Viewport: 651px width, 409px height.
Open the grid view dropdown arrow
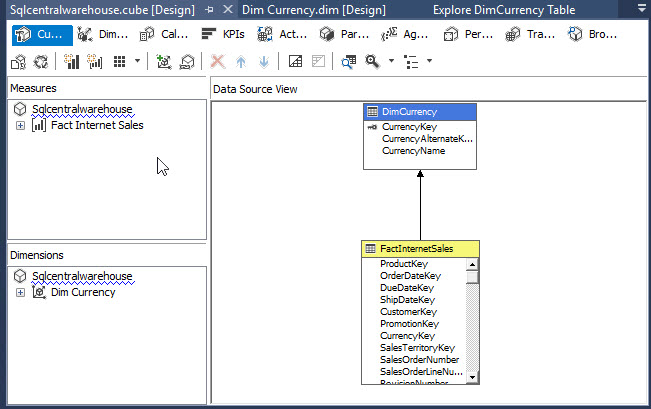click(137, 62)
